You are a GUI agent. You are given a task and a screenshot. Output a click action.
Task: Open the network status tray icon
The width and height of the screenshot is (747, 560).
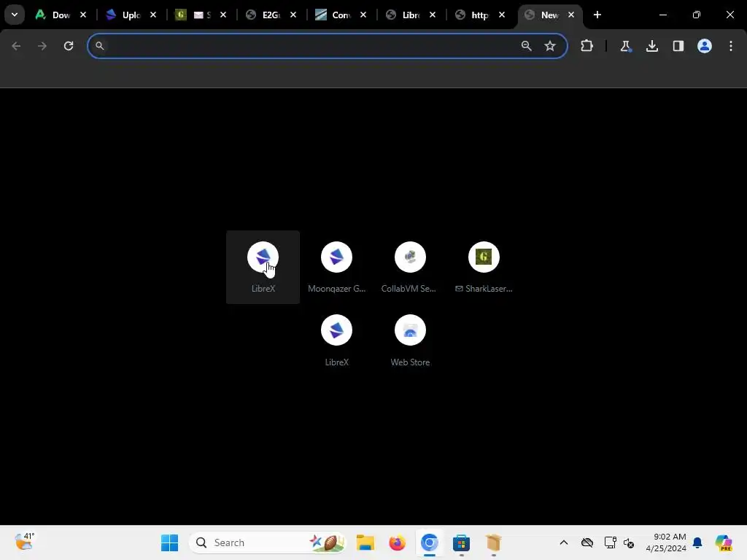610,542
